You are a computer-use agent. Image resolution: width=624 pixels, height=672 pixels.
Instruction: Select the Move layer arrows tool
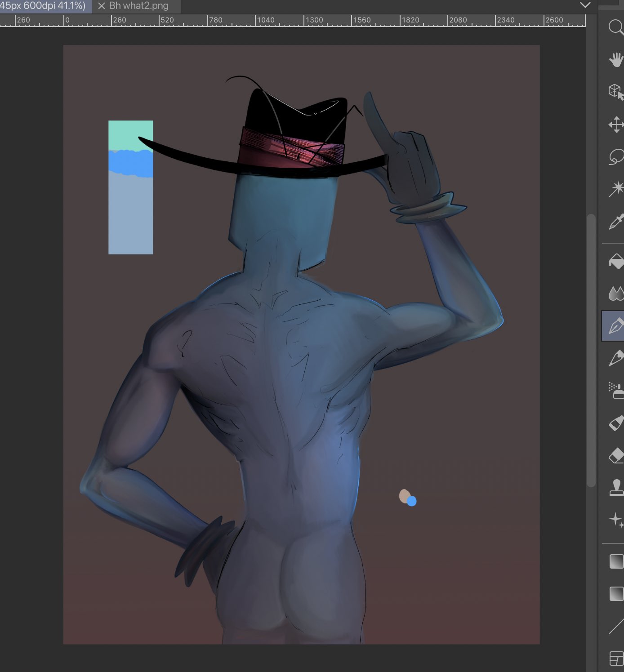pos(615,125)
